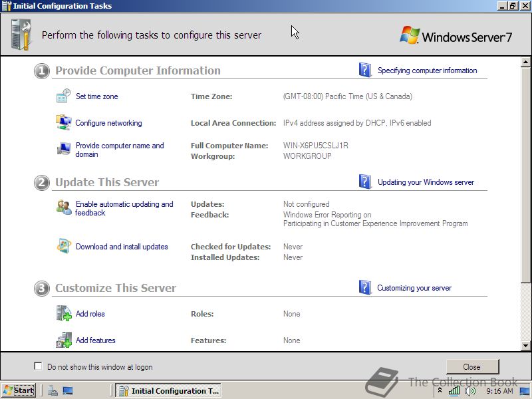The width and height of the screenshot is (532, 399).
Task: Open the Add features link
Action: (95, 340)
